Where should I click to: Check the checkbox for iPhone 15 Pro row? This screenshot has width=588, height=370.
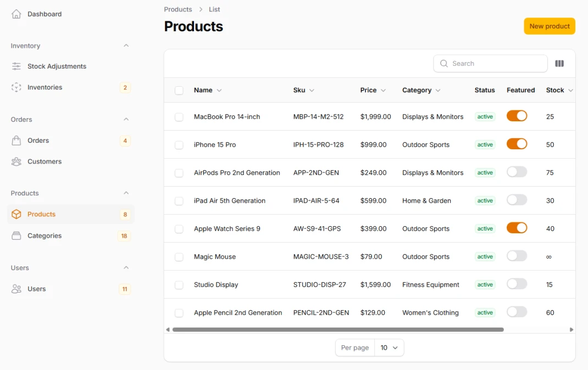pos(179,145)
